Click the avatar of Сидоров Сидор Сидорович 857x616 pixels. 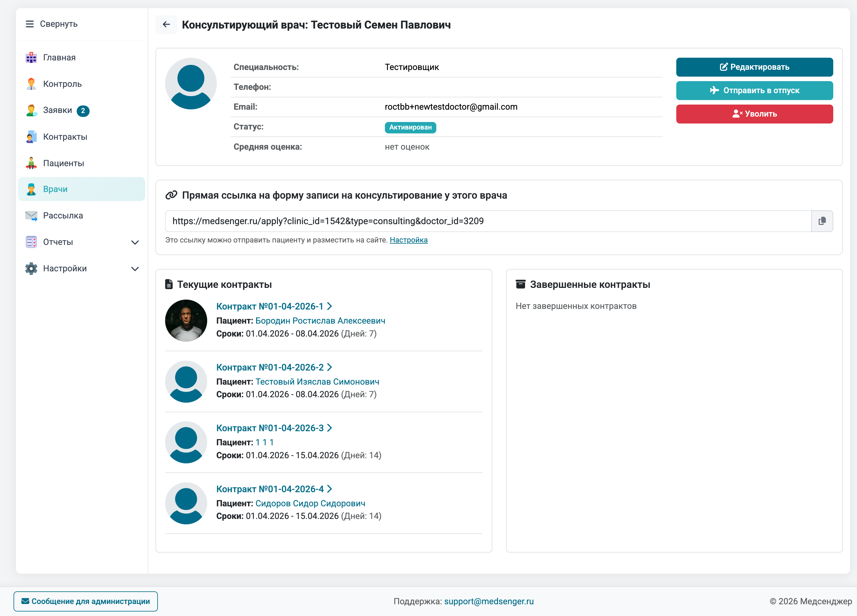click(186, 503)
